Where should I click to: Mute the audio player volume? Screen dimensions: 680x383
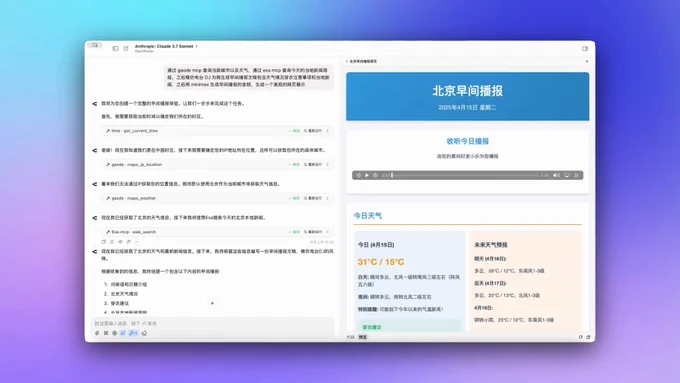(556, 175)
